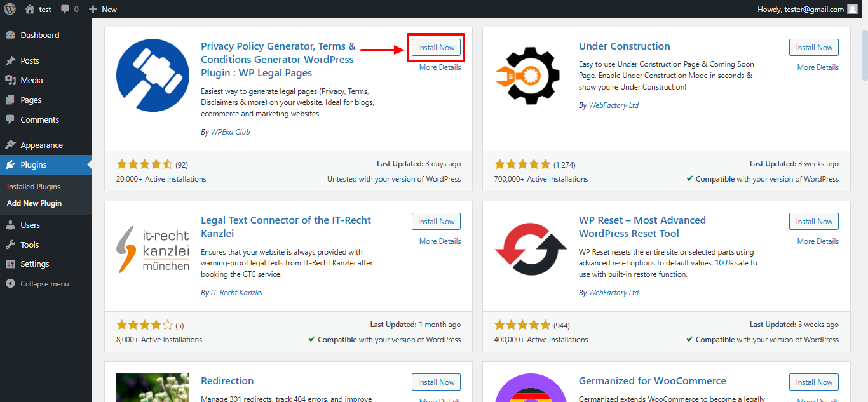Open Privacy Policy Generator plugin title

(278, 60)
